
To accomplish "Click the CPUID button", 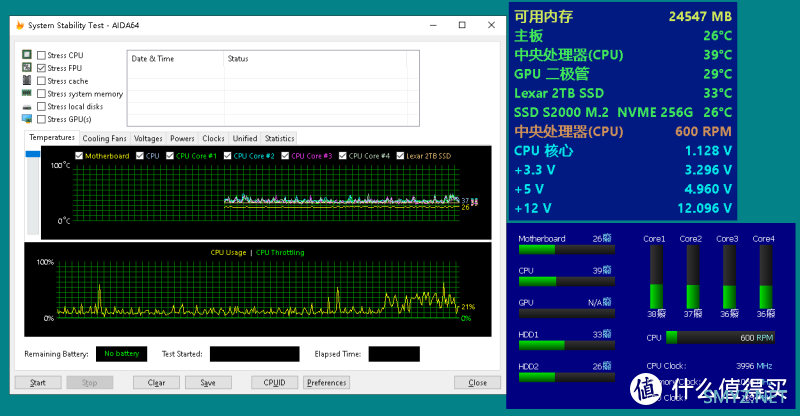I will coord(274,382).
